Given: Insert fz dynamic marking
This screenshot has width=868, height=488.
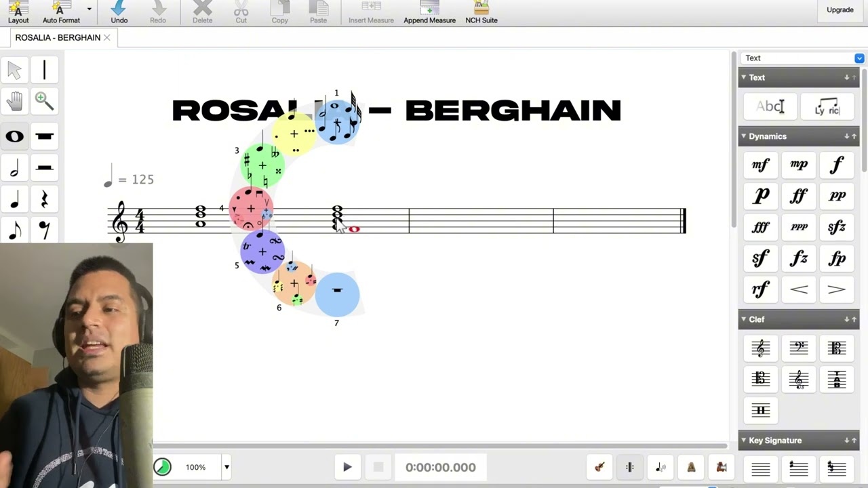Looking at the screenshot, I should click(799, 258).
